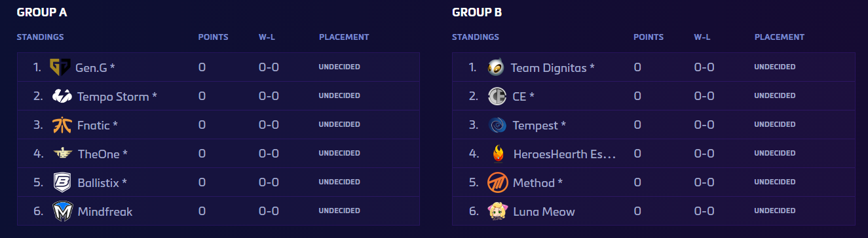
Task: Select the Luna Meow avatar icon
Action: click(497, 211)
